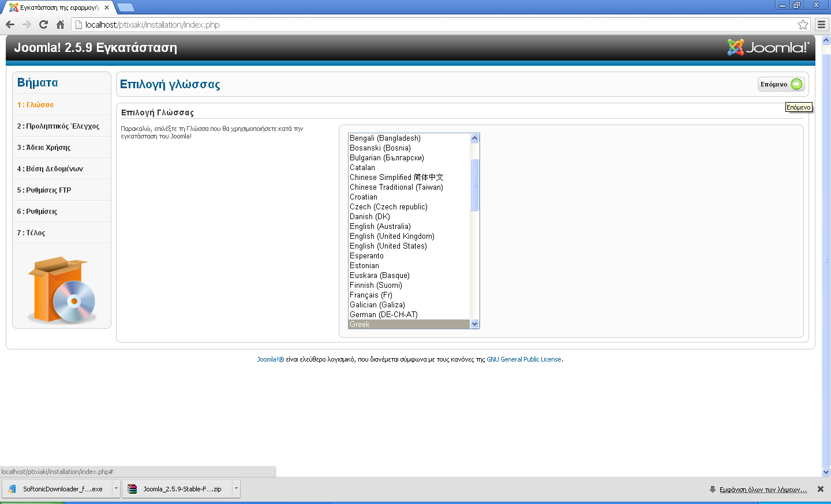Close the Joomla installation browser tab
Screen dimensions: 831x504
click(x=107, y=7)
